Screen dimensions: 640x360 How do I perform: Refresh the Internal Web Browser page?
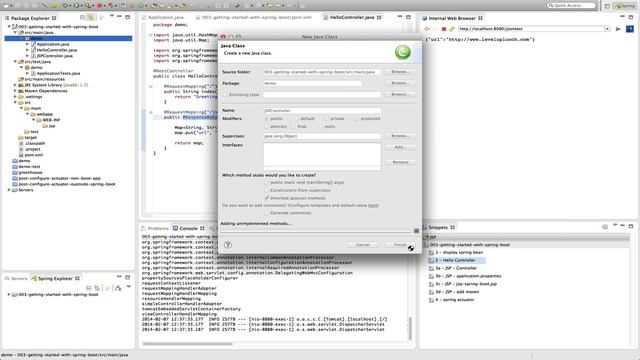pos(452,29)
